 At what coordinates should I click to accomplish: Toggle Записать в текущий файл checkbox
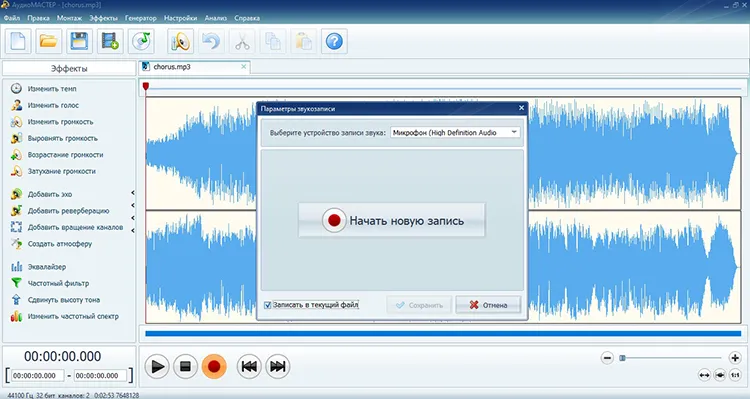click(x=268, y=305)
